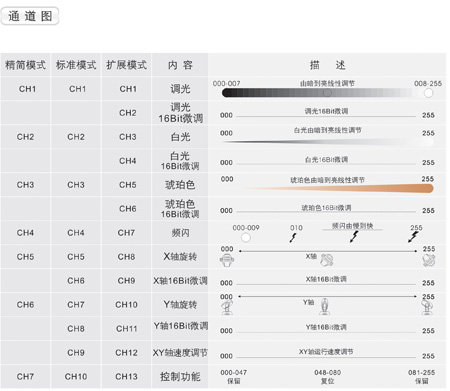The width and height of the screenshot is (450, 391).
Task: Select the 标准模式 column header
Action: pyautogui.click(x=76, y=65)
